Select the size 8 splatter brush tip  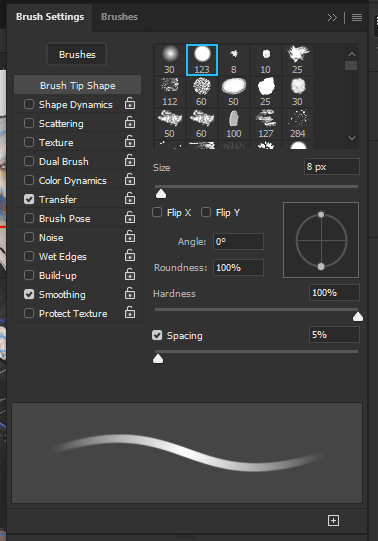click(x=233, y=60)
